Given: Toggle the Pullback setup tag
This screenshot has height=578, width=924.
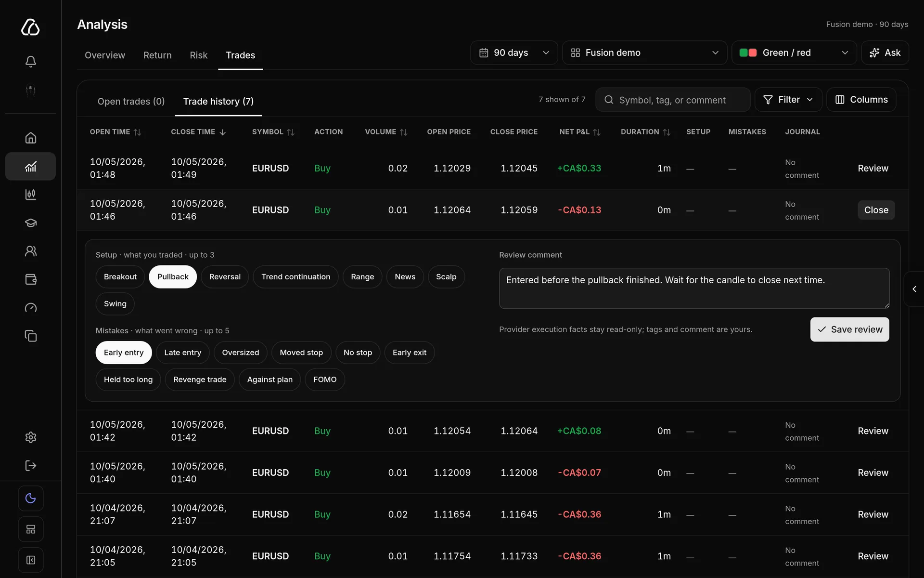Looking at the screenshot, I should click(173, 277).
